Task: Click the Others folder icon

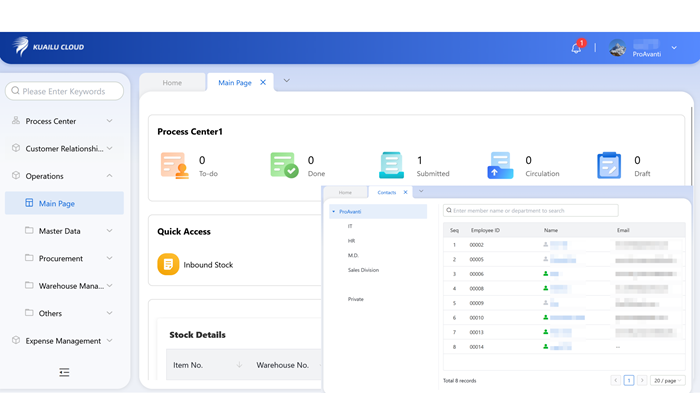Action: (29, 313)
